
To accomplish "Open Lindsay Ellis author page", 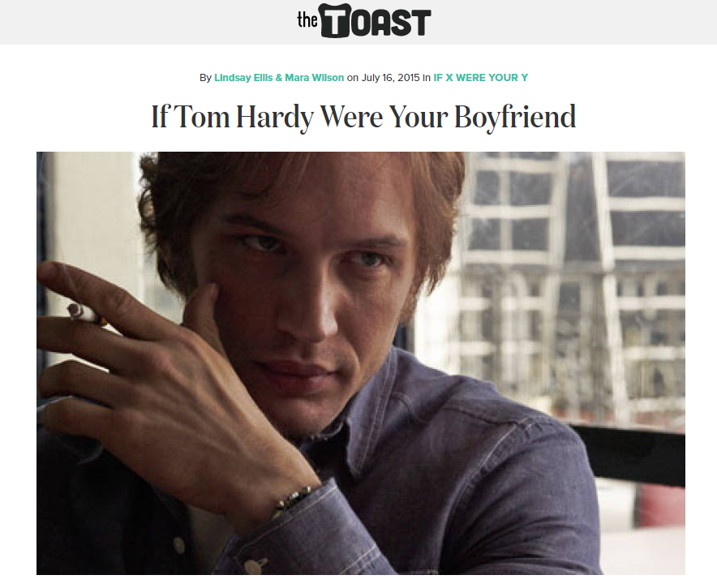I will coord(243,78).
